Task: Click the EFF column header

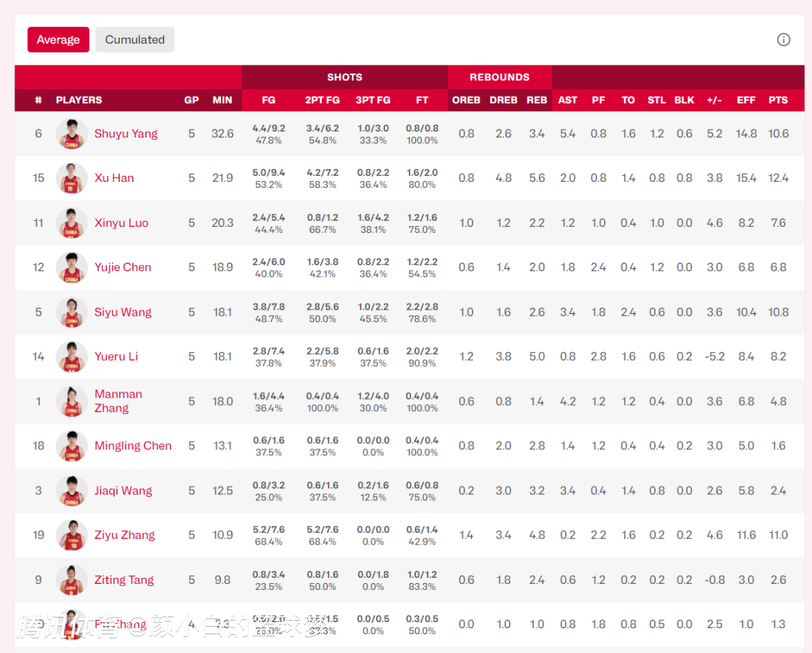Action: coord(746,100)
